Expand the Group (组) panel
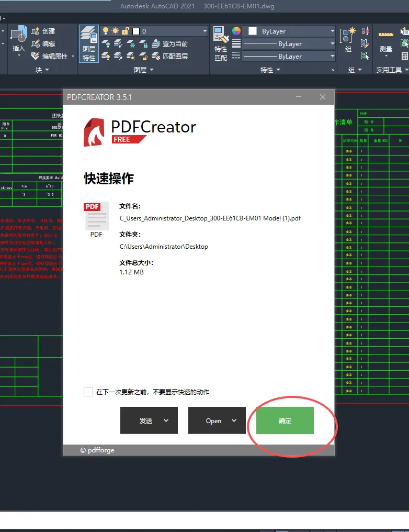 tap(355, 70)
